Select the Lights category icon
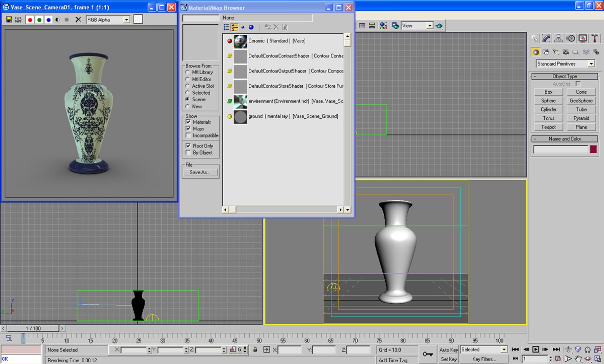The width and height of the screenshot is (604, 364). point(556,52)
